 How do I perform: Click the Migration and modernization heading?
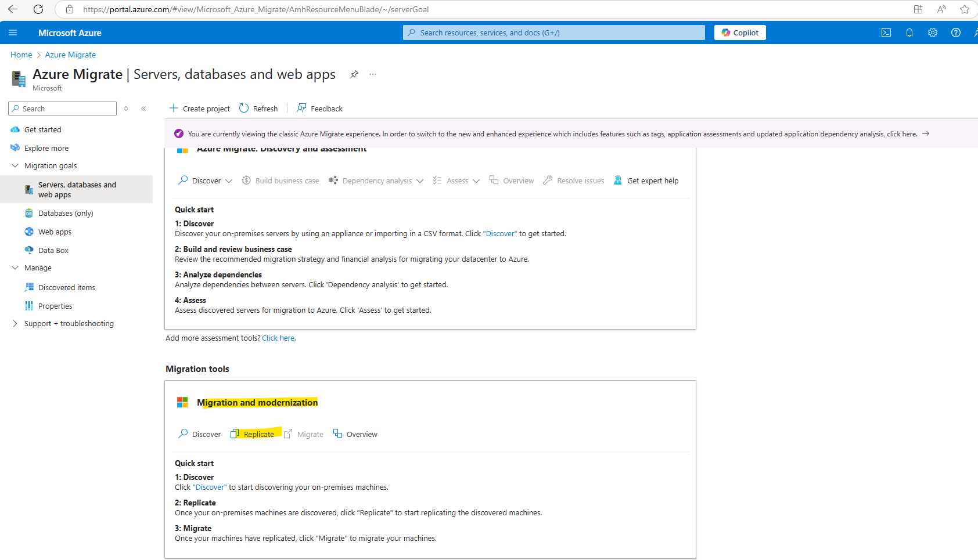257,402
